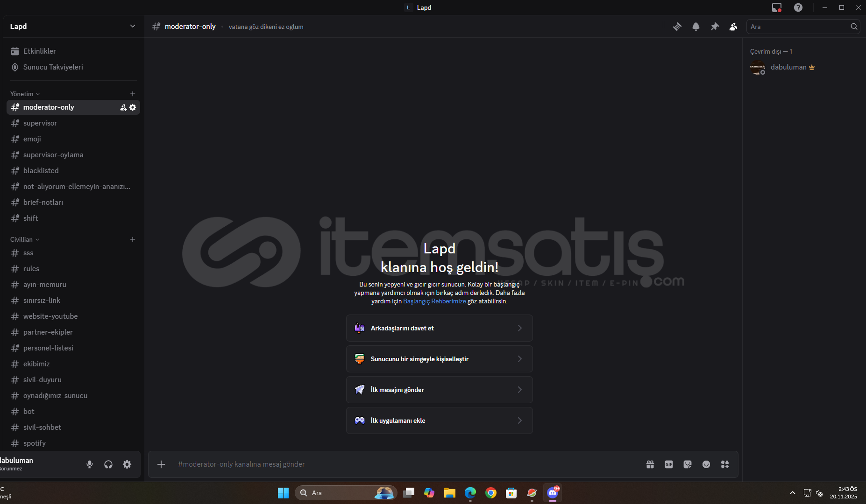
Task: Collapse the Civillian category
Action: [x=25, y=239]
